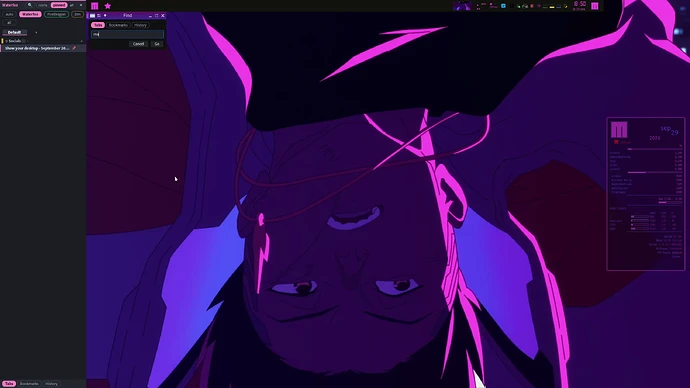Image resolution: width=690 pixels, height=388 pixels.
Task: Add a new workspace with plus button
Action: [x=36, y=32]
